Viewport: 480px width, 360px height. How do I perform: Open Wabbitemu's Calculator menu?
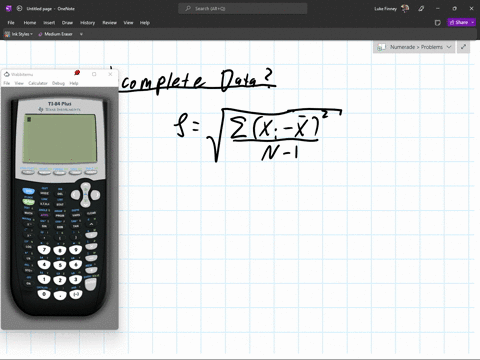click(38, 83)
